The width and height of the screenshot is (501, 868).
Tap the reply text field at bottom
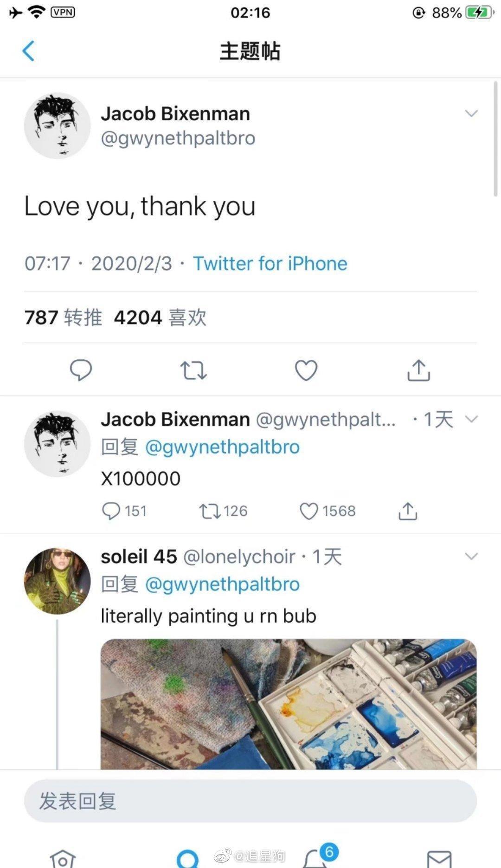[x=250, y=801]
